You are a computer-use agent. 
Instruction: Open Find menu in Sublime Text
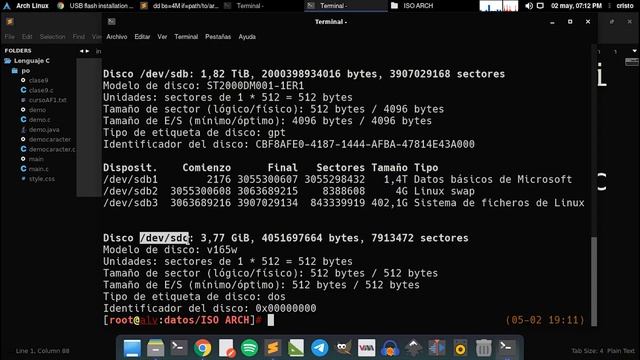coord(78,37)
